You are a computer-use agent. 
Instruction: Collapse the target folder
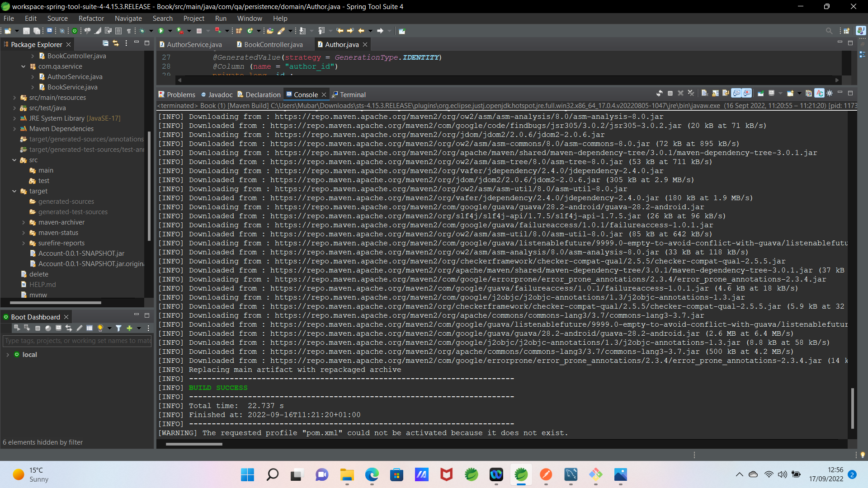point(14,191)
